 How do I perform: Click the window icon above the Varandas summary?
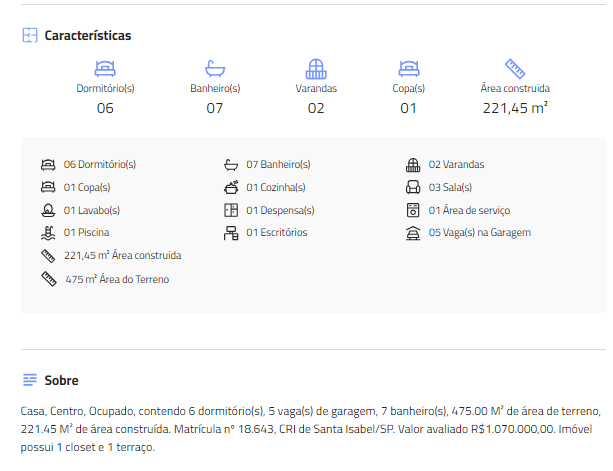click(316, 68)
